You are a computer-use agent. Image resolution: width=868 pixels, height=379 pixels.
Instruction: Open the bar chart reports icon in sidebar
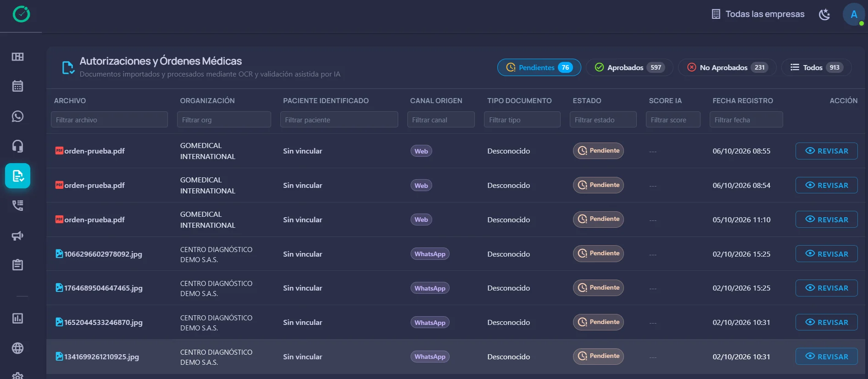[x=17, y=319]
